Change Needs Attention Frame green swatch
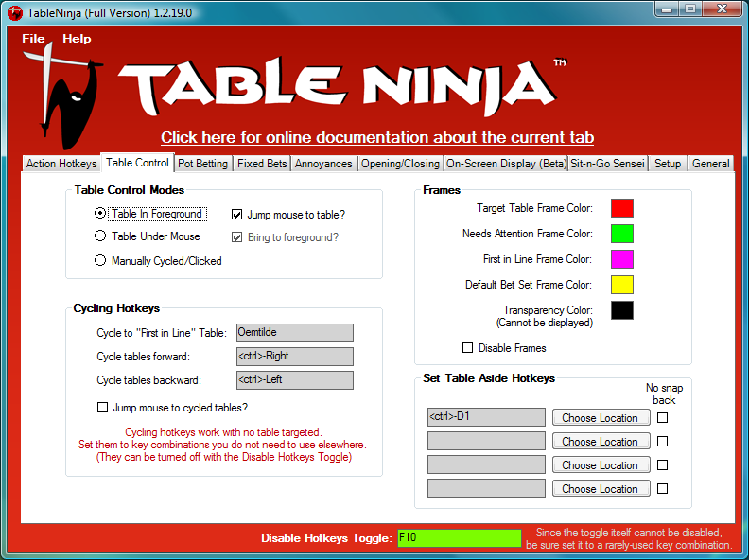The width and height of the screenshot is (749, 560). tap(622, 234)
